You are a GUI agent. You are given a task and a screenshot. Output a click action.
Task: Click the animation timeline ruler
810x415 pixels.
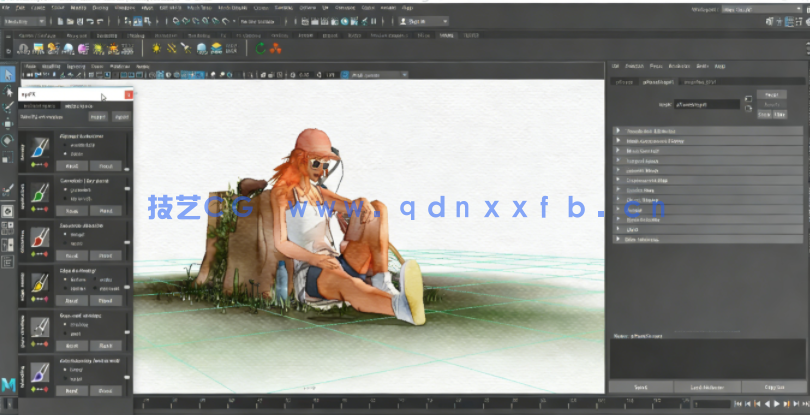(x=400, y=403)
